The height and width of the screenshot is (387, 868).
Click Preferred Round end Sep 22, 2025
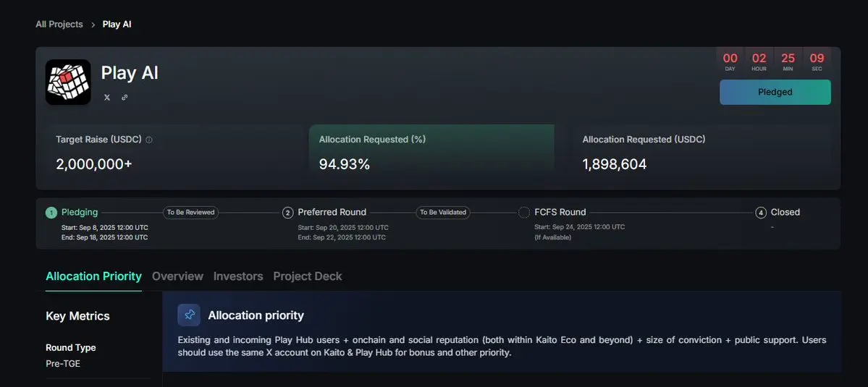[342, 238]
